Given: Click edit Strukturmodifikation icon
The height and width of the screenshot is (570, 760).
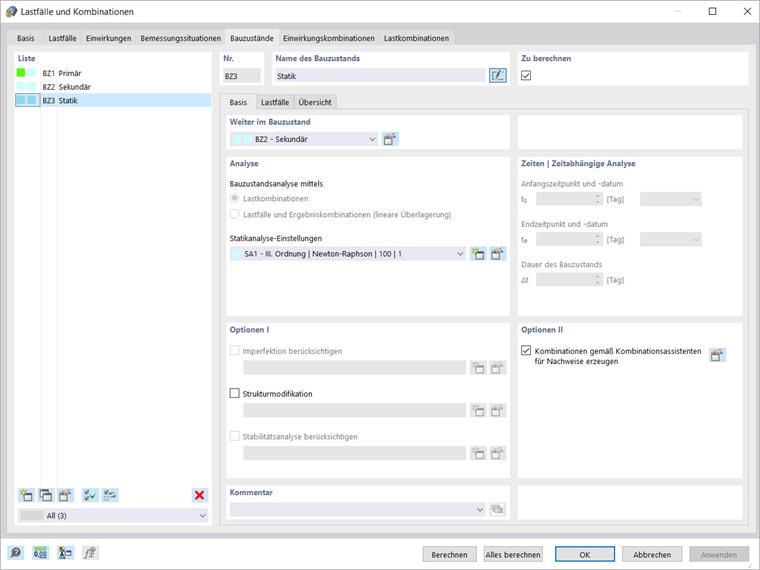Looking at the screenshot, I should click(497, 411).
